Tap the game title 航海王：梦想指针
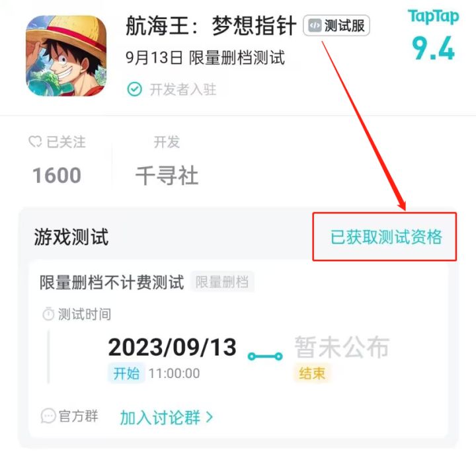This screenshot has height=452, width=476. pyautogui.click(x=211, y=26)
